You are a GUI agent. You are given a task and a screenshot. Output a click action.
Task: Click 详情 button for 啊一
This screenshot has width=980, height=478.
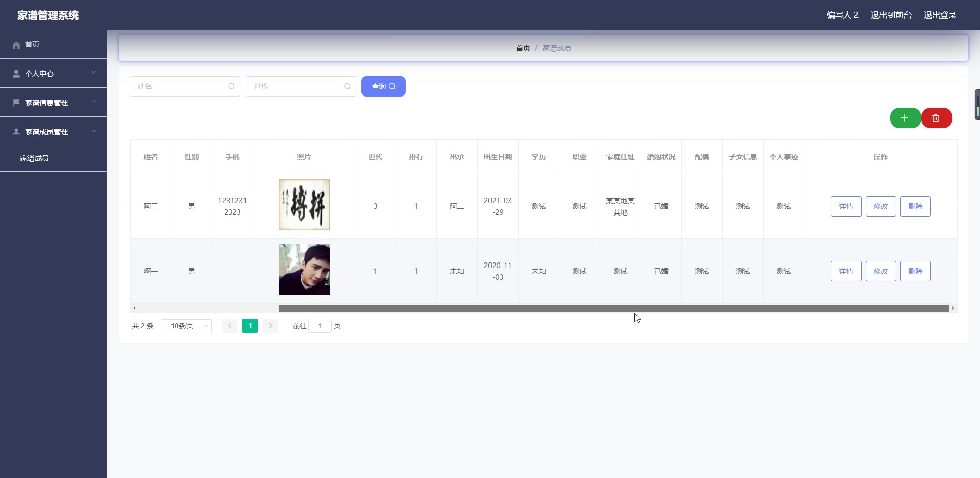tap(846, 271)
